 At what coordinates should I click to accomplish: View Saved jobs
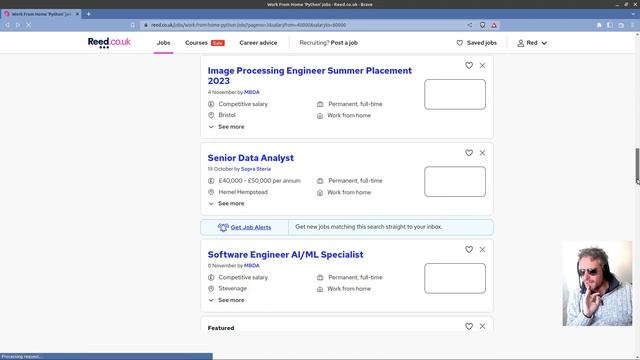(476, 43)
